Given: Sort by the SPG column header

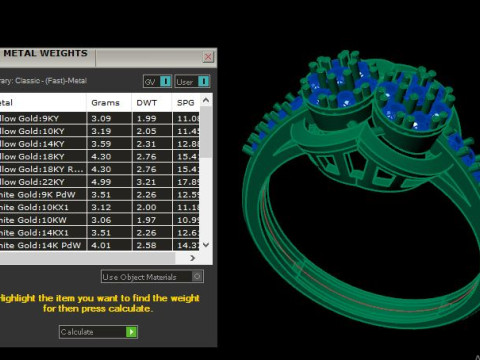Looking at the screenshot, I should 186,103.
